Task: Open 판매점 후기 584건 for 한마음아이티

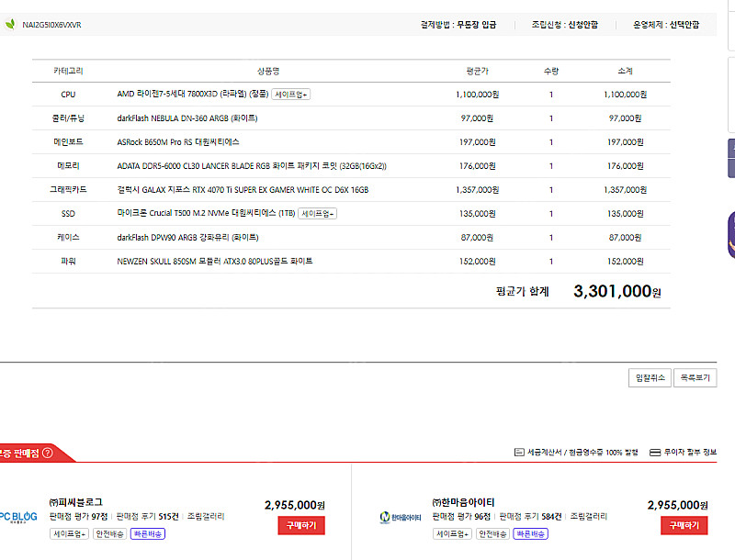Action: pos(531,517)
